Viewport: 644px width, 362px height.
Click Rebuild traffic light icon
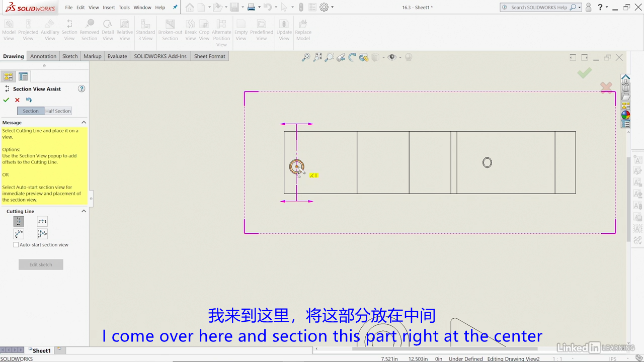click(301, 7)
